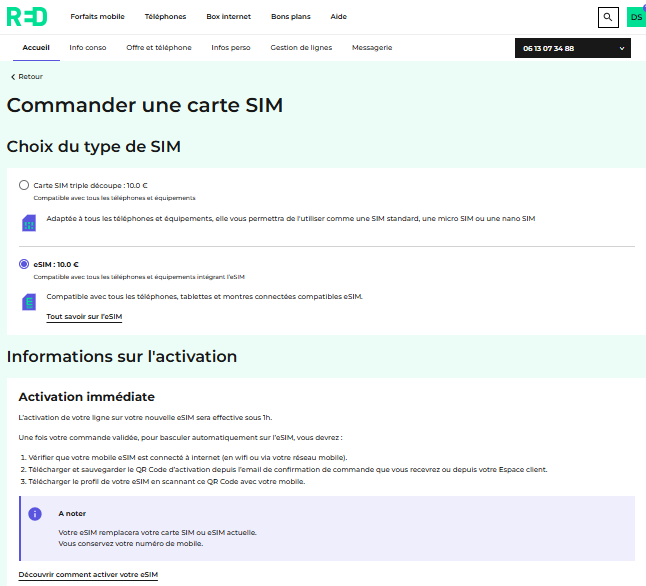646x586 pixels.
Task: Open the Aide menu item
Action: 339,17
